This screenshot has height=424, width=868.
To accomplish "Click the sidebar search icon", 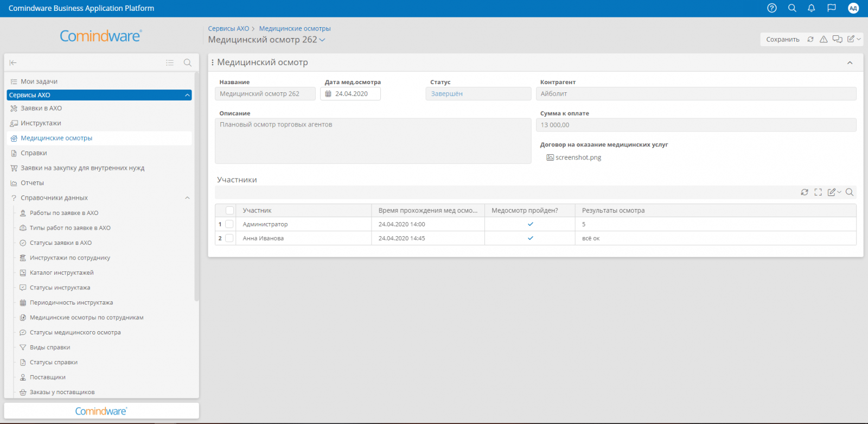I will click(x=188, y=63).
